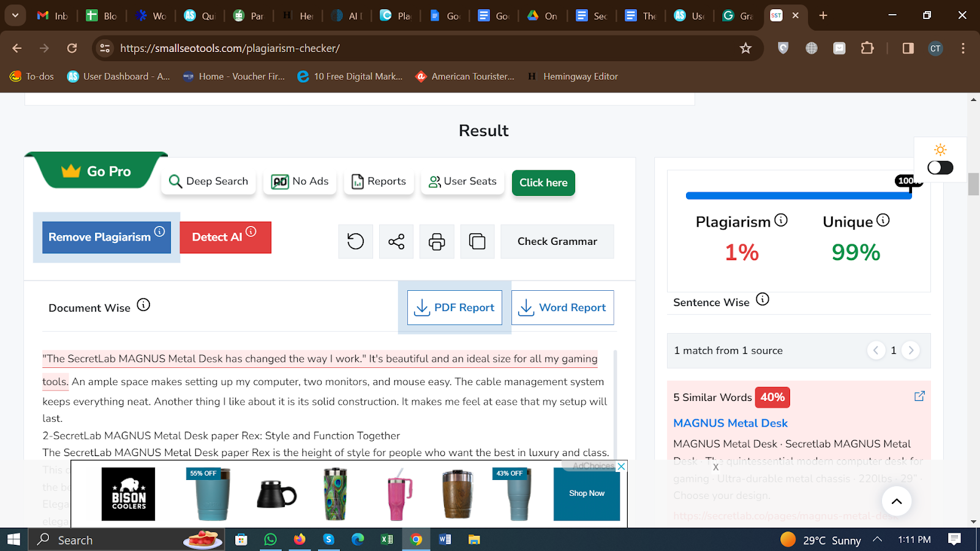This screenshot has height=551, width=980.
Task: Show Document Wise info tooltip icon
Action: [x=143, y=305]
